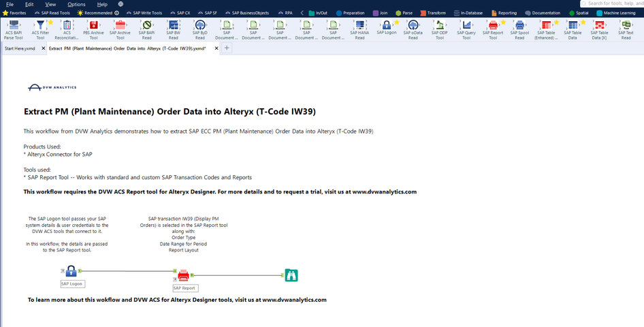Switch to the Start Here.yxmd tab
The width and height of the screenshot is (644, 327).
pyautogui.click(x=20, y=48)
